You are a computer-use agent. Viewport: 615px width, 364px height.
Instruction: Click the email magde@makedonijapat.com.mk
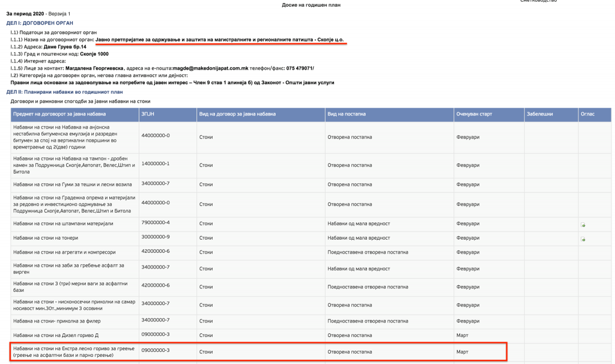(x=210, y=68)
